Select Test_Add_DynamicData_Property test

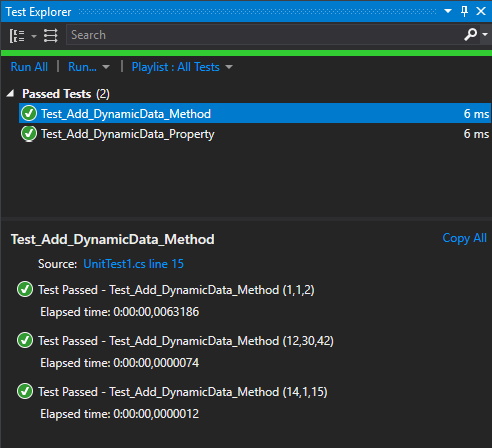click(255, 134)
